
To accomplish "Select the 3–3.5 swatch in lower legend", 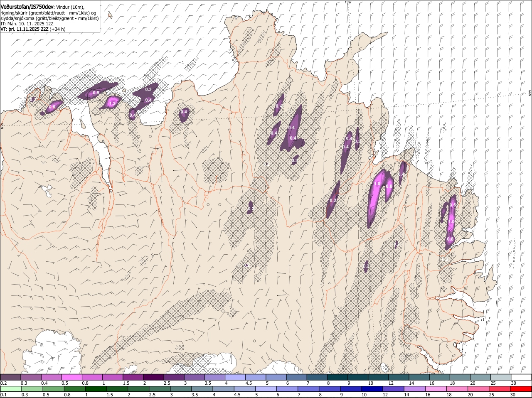I will (180, 389).
